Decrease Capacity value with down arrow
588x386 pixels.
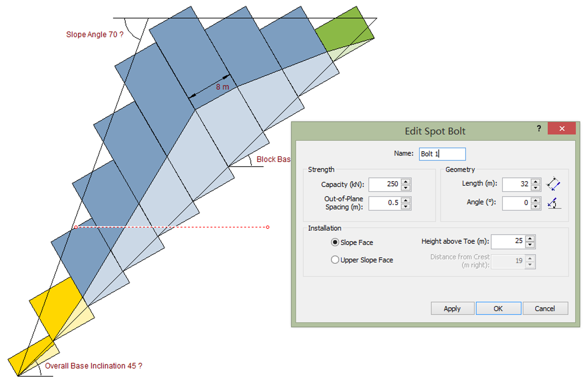(406, 188)
